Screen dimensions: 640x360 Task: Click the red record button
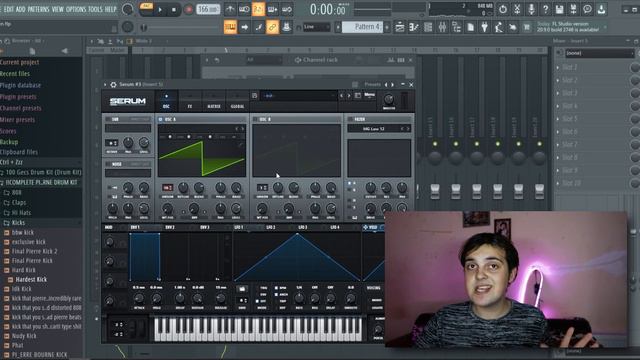coord(188,9)
